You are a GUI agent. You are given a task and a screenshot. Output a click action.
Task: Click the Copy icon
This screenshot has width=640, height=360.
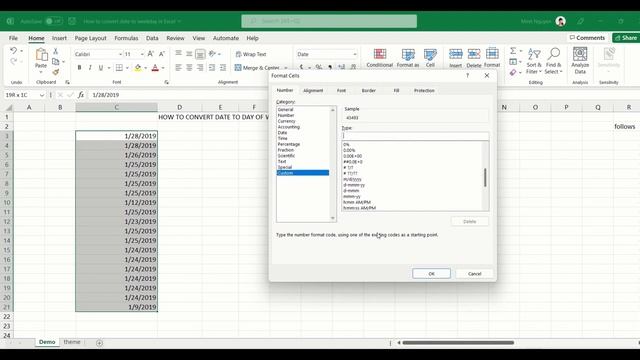[56, 62]
